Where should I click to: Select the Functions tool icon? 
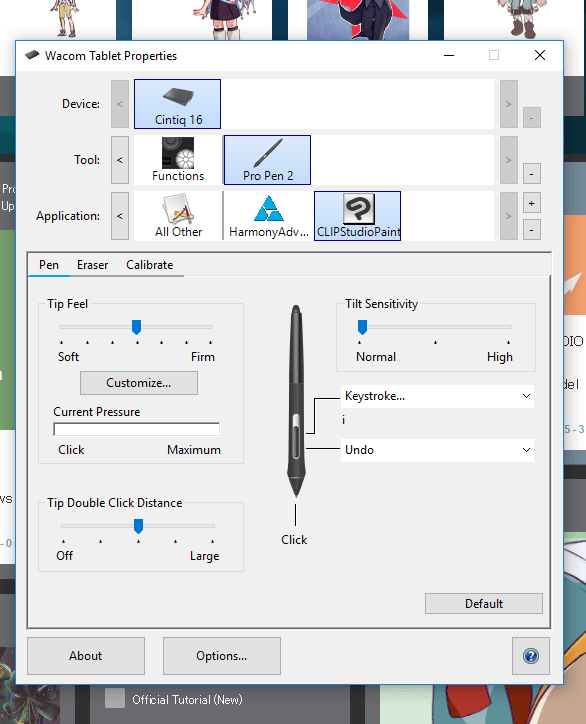(x=178, y=160)
